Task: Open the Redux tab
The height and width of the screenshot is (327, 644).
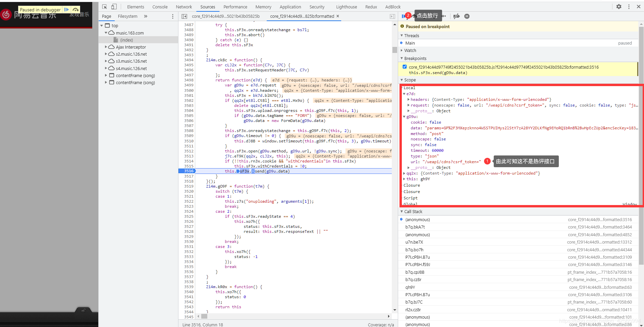Action: 371,7
